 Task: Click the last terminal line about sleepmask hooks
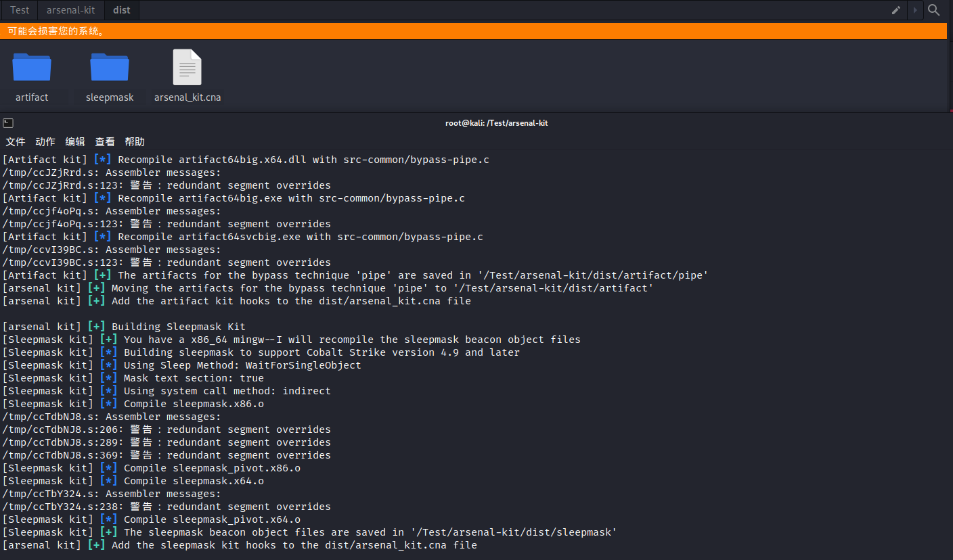[240, 545]
